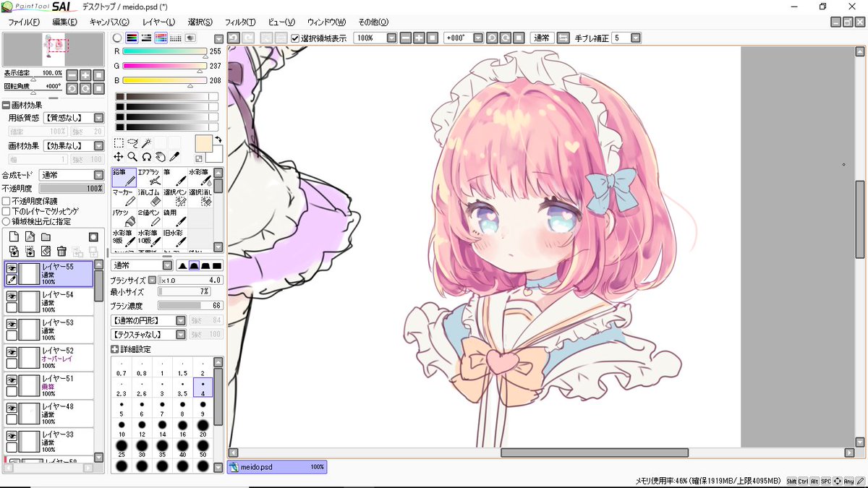
Task: Toggle RGB slider panel icon
Action: [131, 38]
